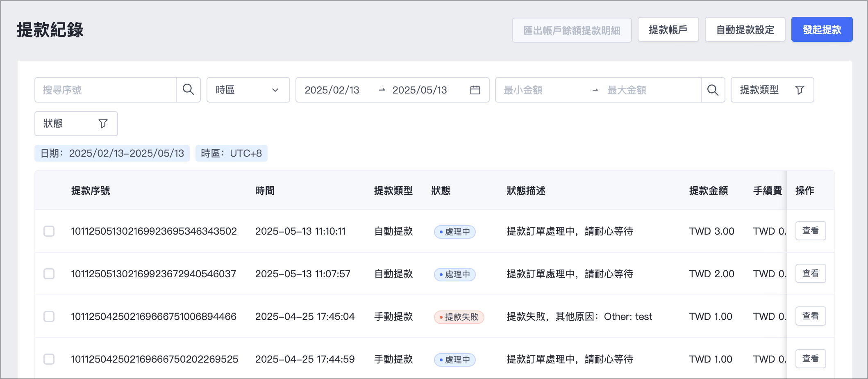Select checkbox for row ending 269525

tap(49, 359)
